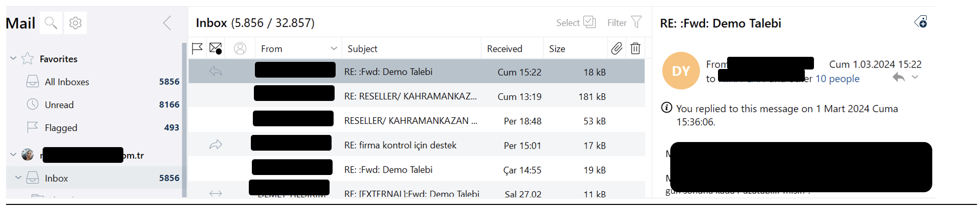
Task: Open the From column sort dropdown
Action: tap(334, 49)
